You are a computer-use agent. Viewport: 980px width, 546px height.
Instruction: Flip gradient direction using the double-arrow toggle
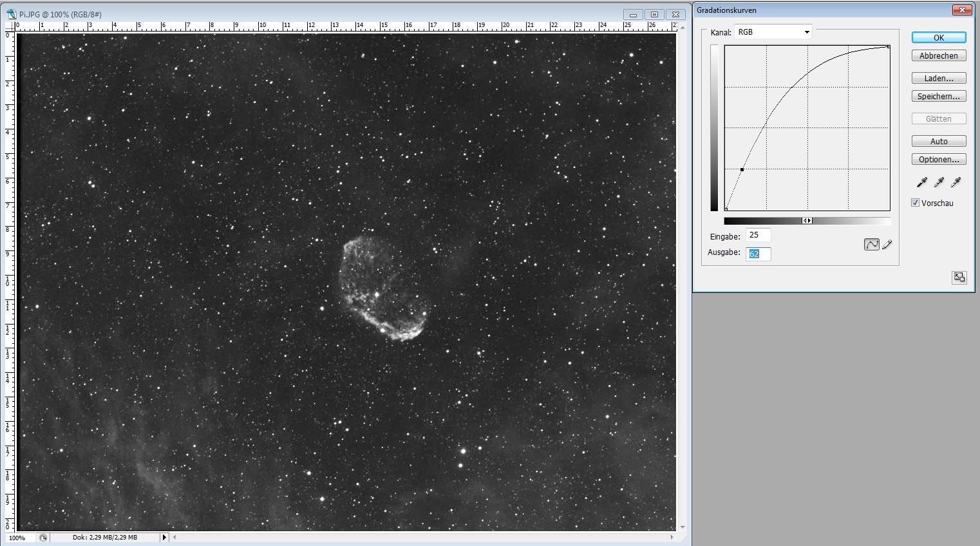[807, 221]
